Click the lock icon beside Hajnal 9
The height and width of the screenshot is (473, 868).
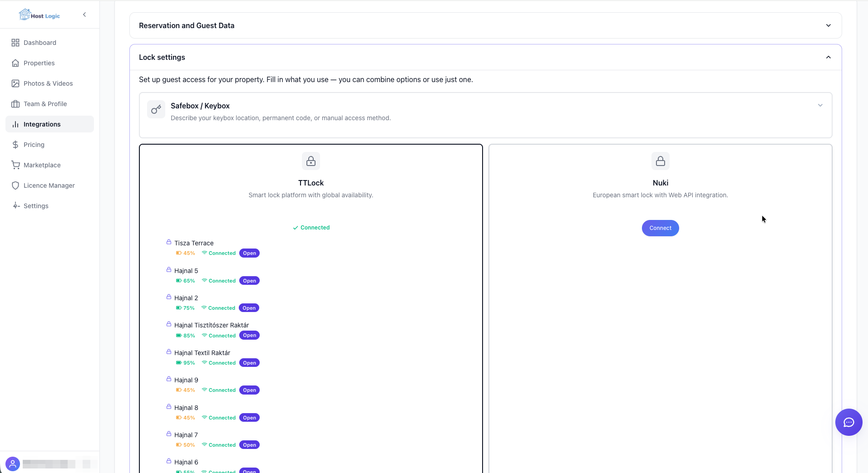click(x=169, y=379)
